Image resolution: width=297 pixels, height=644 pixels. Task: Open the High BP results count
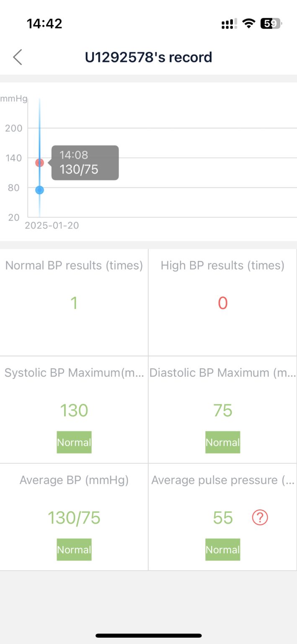[223, 303]
